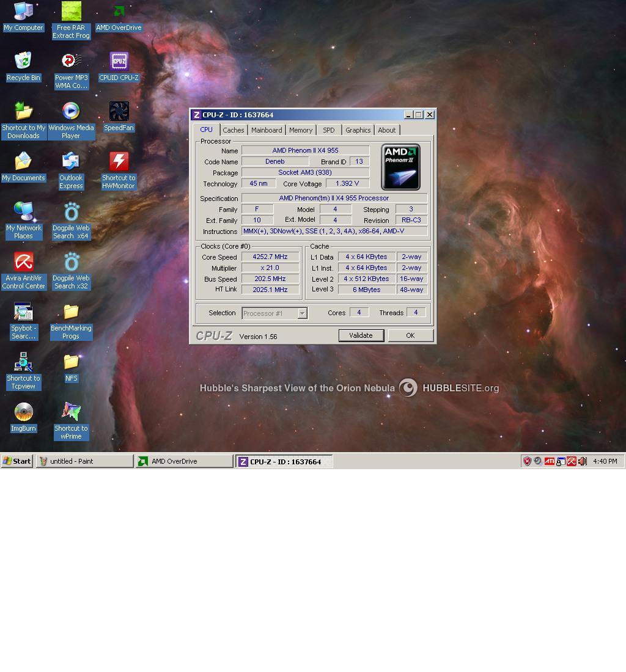Open the Start menu

[x=17, y=461]
